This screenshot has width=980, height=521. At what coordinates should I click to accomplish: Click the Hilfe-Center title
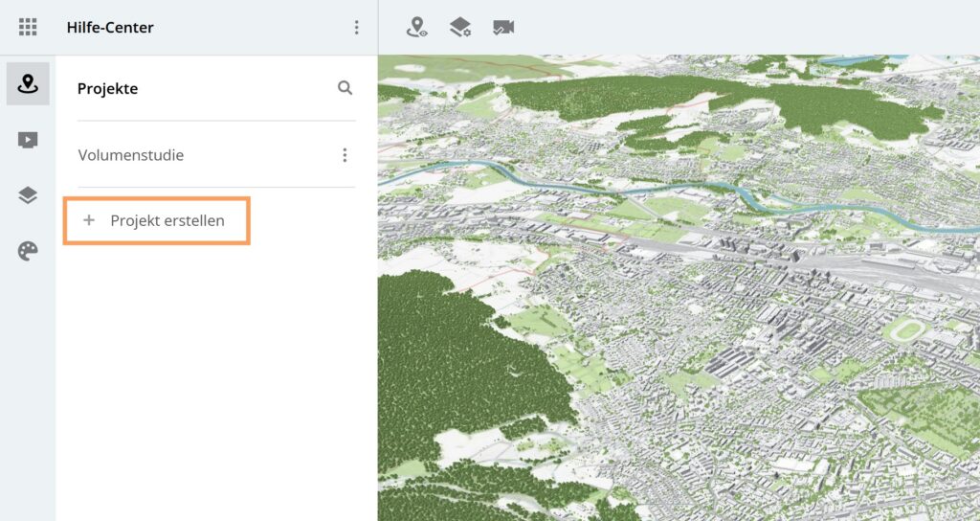coord(110,27)
